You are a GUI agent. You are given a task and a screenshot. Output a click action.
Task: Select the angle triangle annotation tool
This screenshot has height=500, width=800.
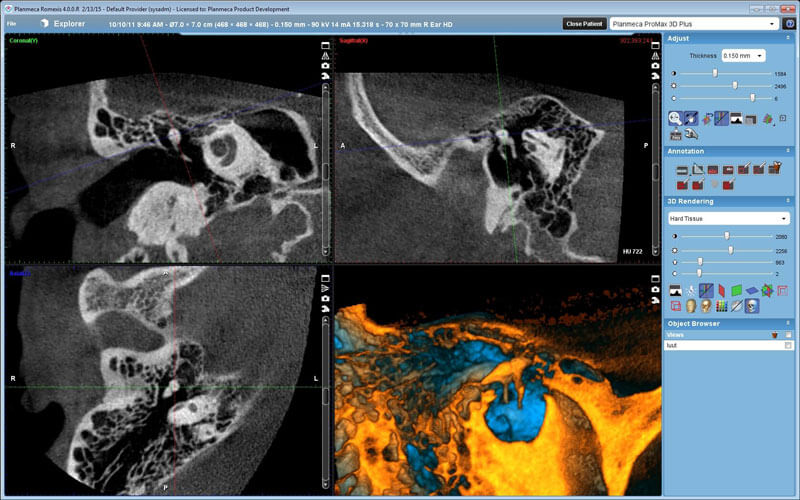697,169
